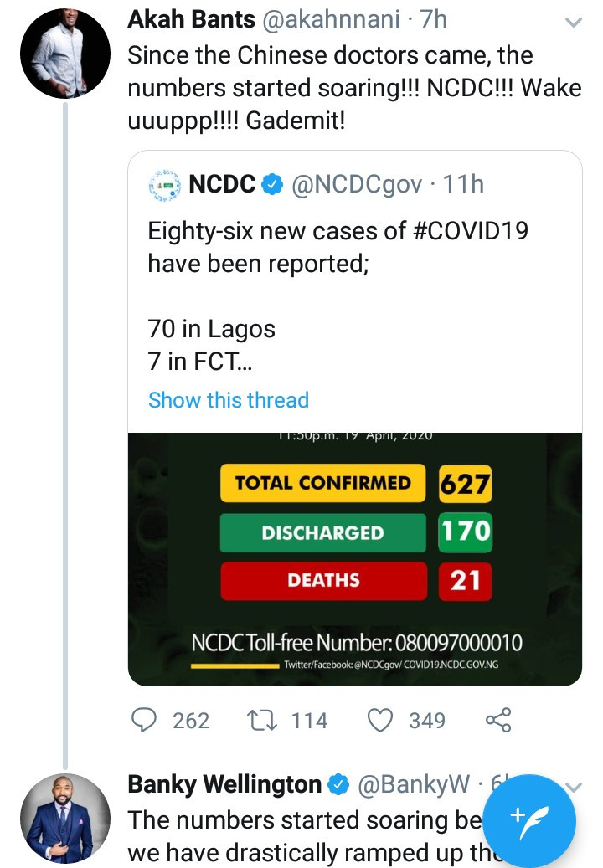Open Banky Wellington profile picture
The image size is (603, 868).
tap(65, 819)
